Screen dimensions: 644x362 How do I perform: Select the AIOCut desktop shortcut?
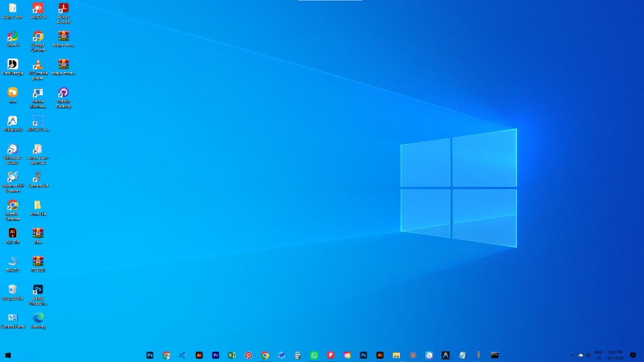(38, 124)
